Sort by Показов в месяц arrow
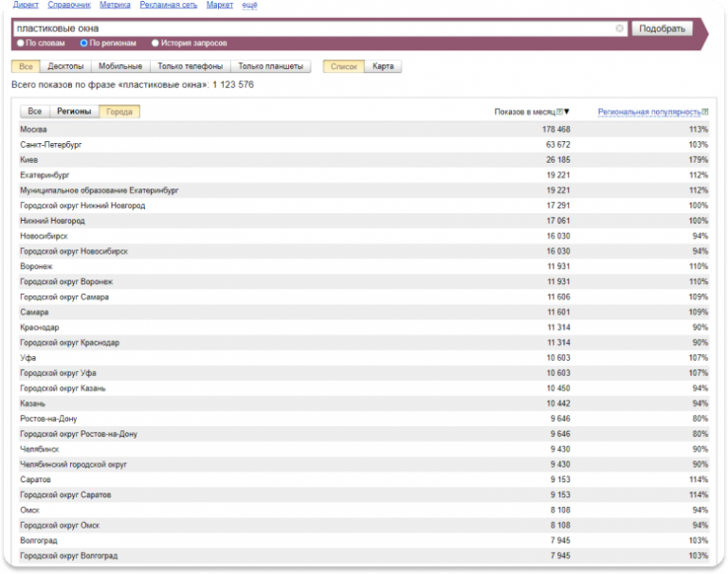728x574 pixels. point(567,112)
